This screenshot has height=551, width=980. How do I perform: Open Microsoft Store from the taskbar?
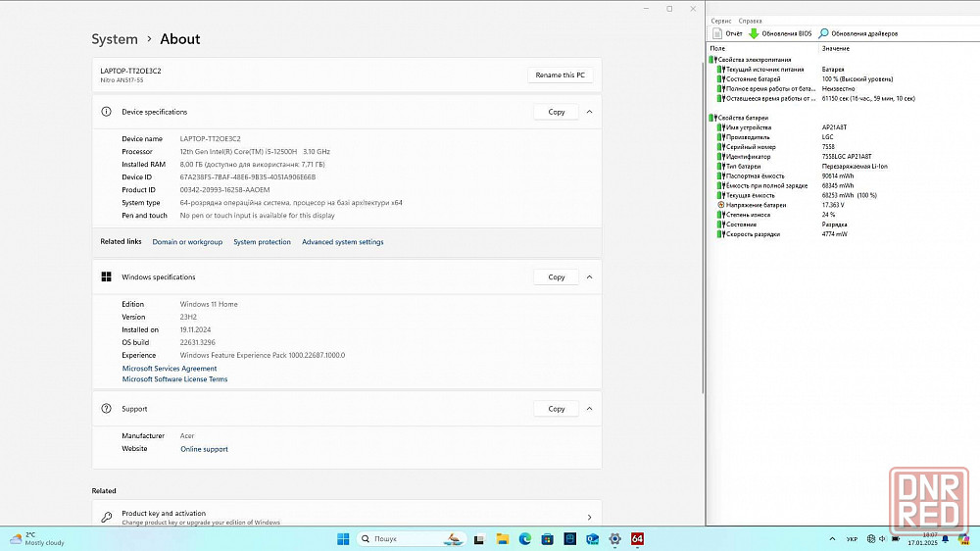pos(548,539)
